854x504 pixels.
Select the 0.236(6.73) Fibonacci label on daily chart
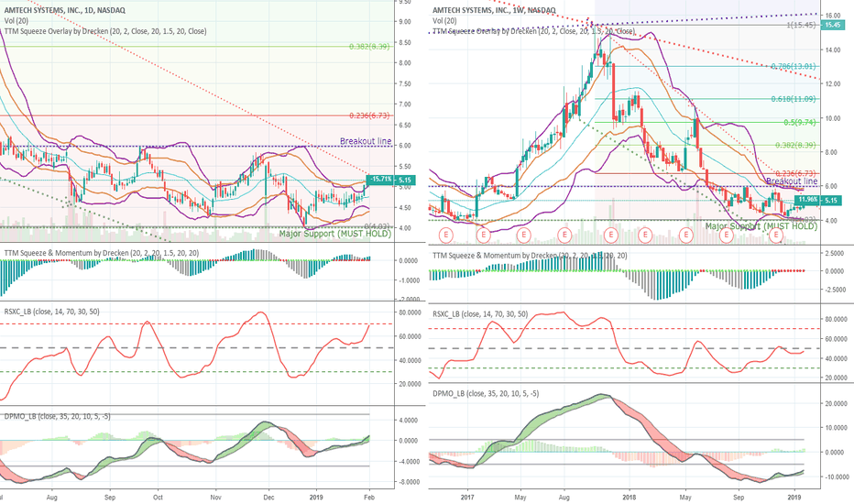[x=369, y=115]
